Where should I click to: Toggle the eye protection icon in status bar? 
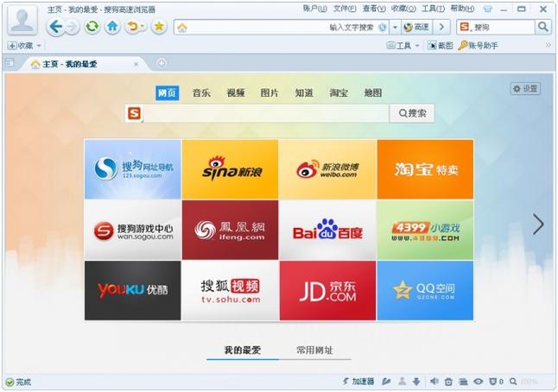pyautogui.click(x=478, y=382)
